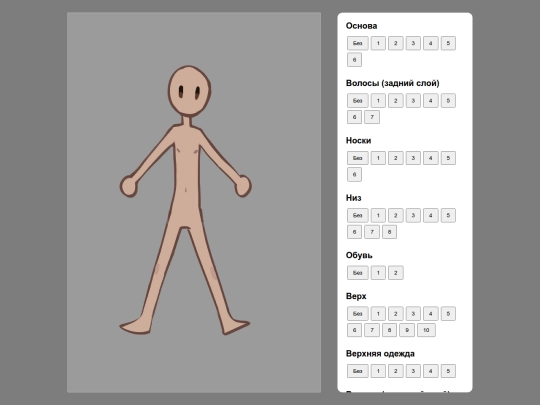The image size is (540, 405).
Task: Choose option 4 under Низ
Action: click(x=431, y=215)
